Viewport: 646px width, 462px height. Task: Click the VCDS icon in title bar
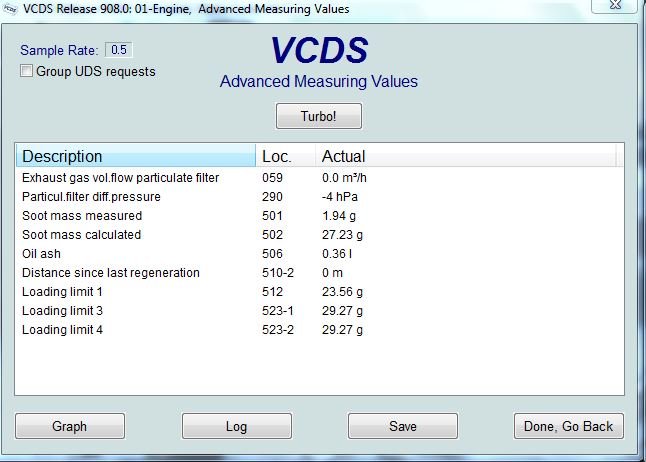pos(10,8)
